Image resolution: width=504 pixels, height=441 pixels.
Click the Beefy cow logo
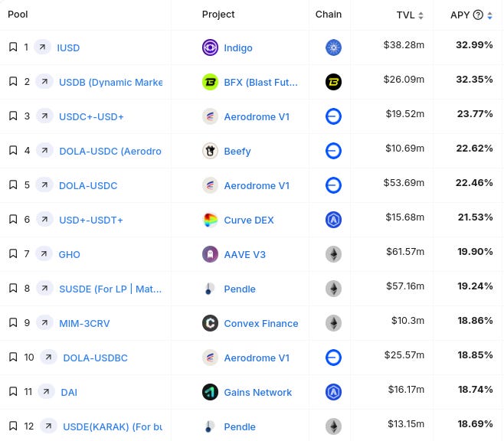210,151
